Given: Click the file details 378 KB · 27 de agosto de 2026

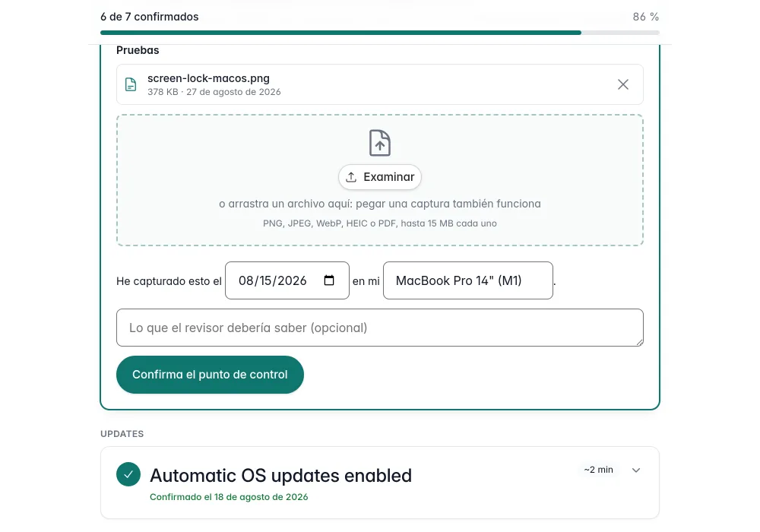Looking at the screenshot, I should coord(214,91).
